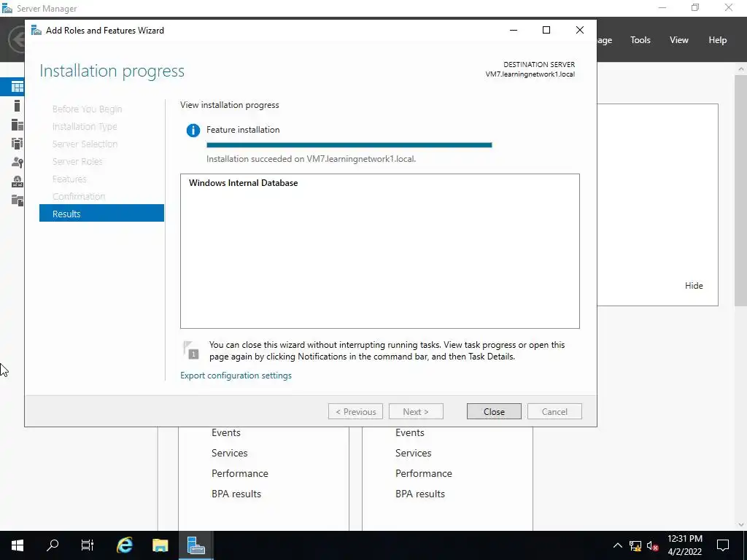Open the View menu in Server Manager

(679, 40)
